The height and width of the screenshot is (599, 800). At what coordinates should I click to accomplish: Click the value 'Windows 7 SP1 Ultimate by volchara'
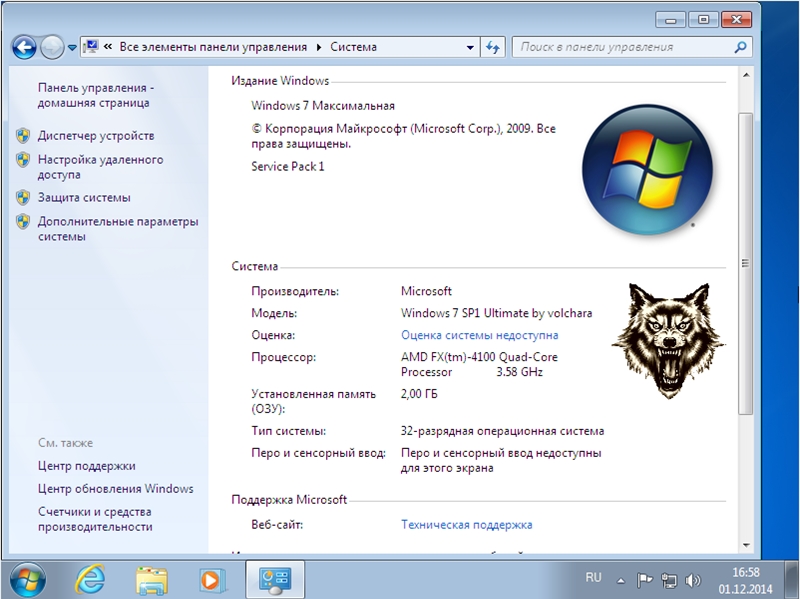coord(496,313)
